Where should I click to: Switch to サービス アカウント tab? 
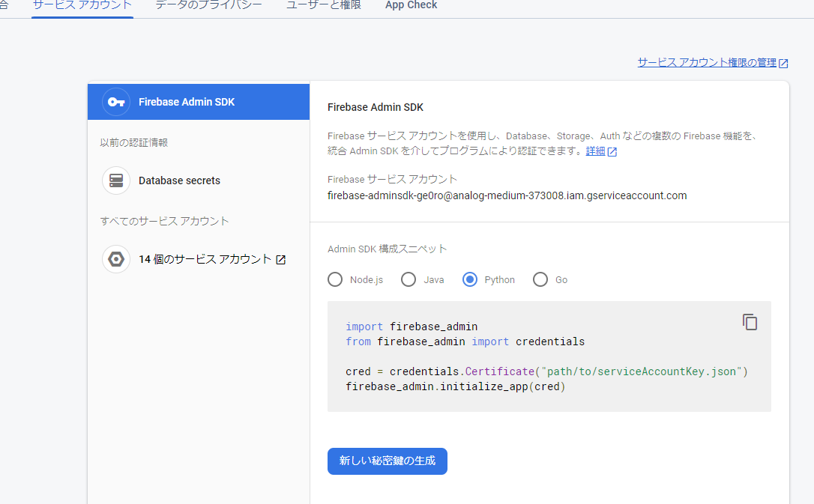82,6
